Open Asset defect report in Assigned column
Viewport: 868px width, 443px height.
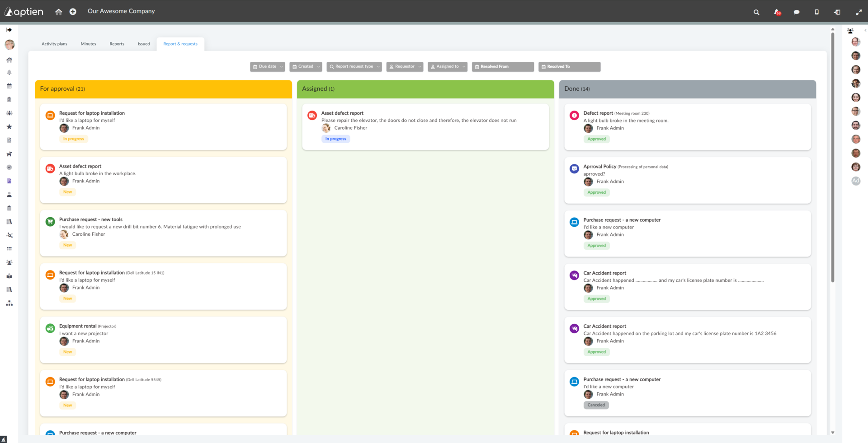click(x=425, y=127)
